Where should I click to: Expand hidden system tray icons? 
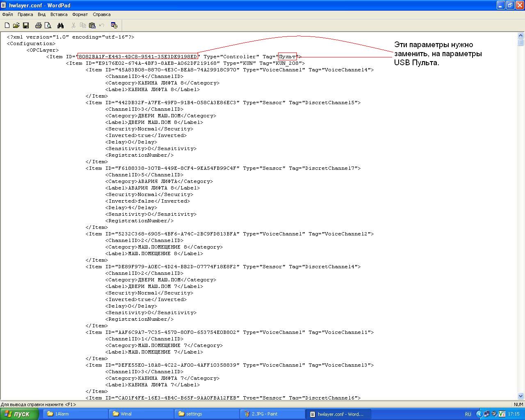[479, 414]
